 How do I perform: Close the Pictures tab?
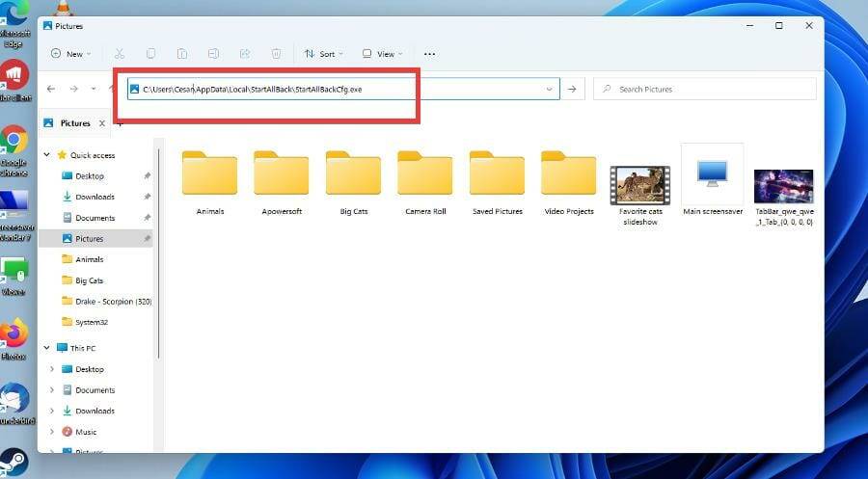click(102, 123)
